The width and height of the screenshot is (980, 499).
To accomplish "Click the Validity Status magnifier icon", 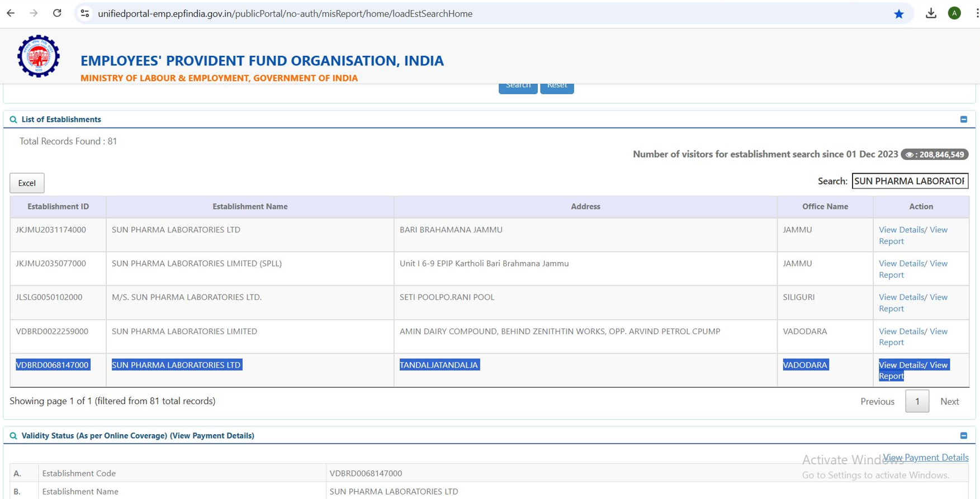I will [13, 436].
